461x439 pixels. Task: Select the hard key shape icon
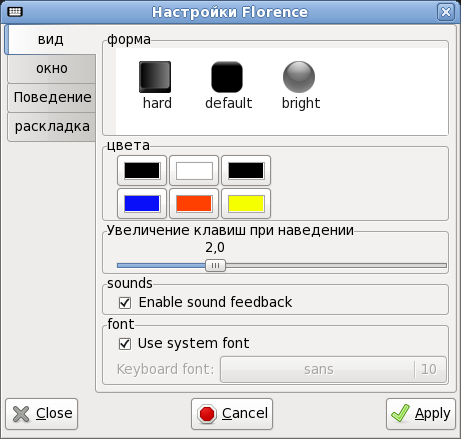155,77
